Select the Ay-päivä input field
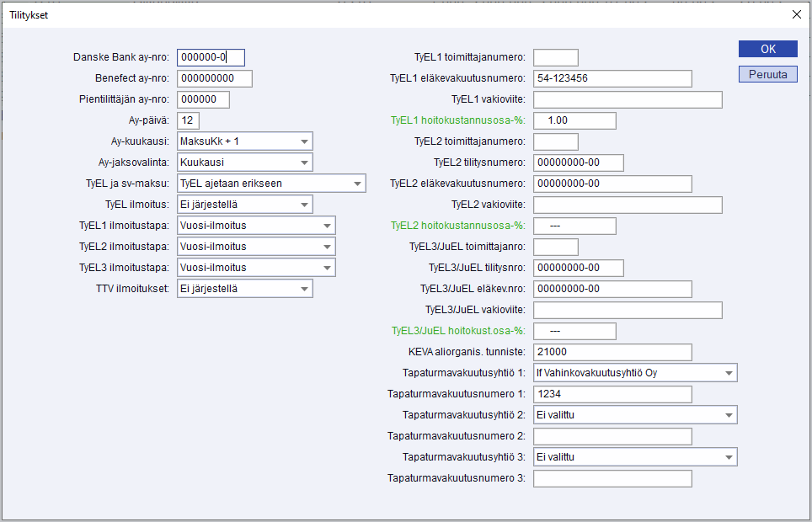 pos(188,120)
